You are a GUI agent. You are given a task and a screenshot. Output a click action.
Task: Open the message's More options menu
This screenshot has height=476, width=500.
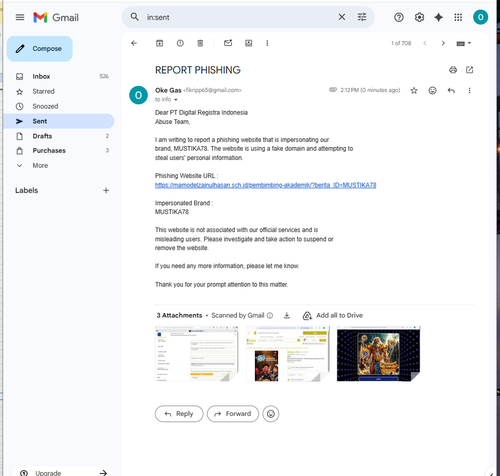[469, 90]
